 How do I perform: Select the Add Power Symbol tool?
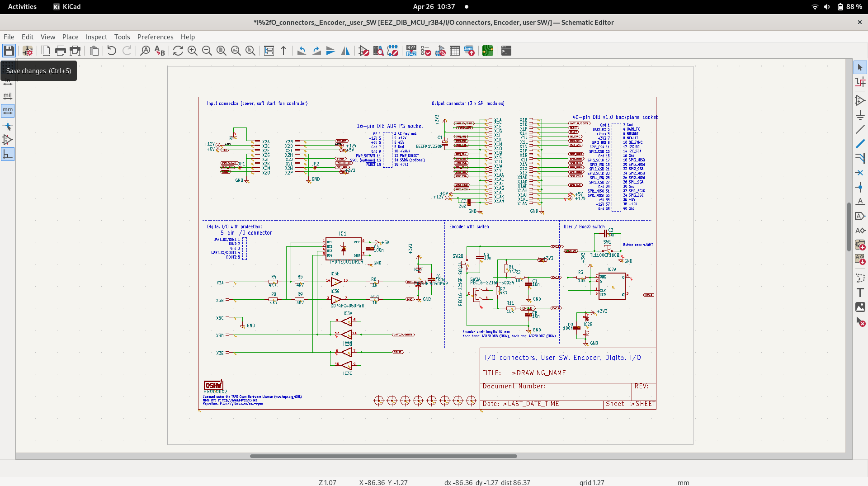[860, 115]
